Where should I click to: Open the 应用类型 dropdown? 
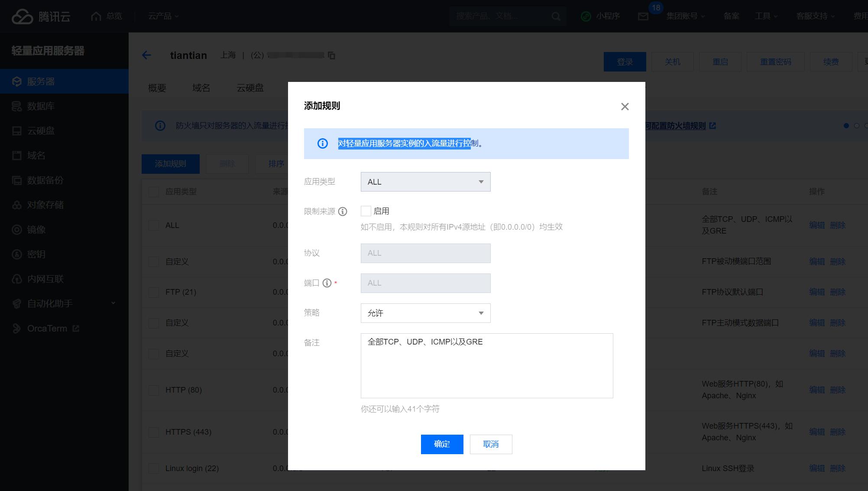[425, 182]
